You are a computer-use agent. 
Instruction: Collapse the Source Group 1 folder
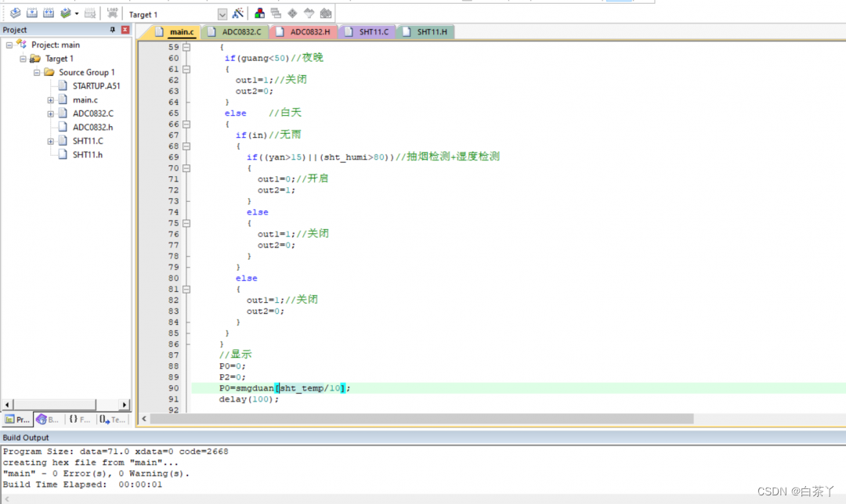(x=37, y=72)
